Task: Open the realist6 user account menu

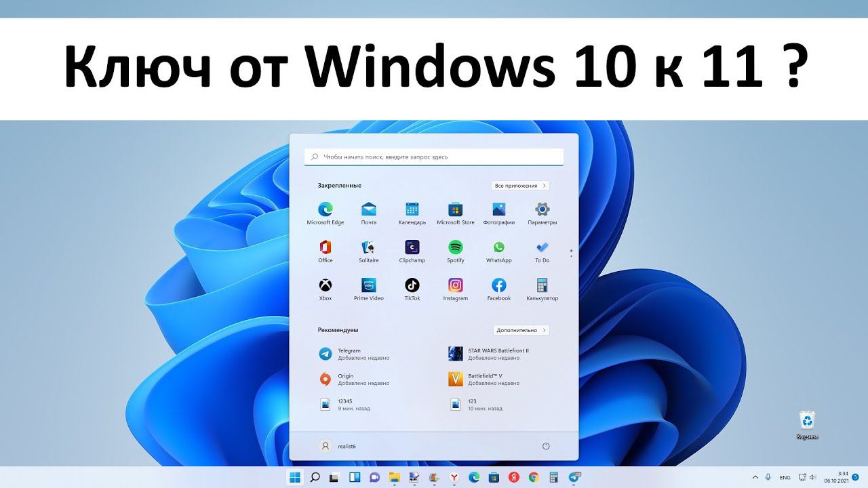Action: (338, 446)
